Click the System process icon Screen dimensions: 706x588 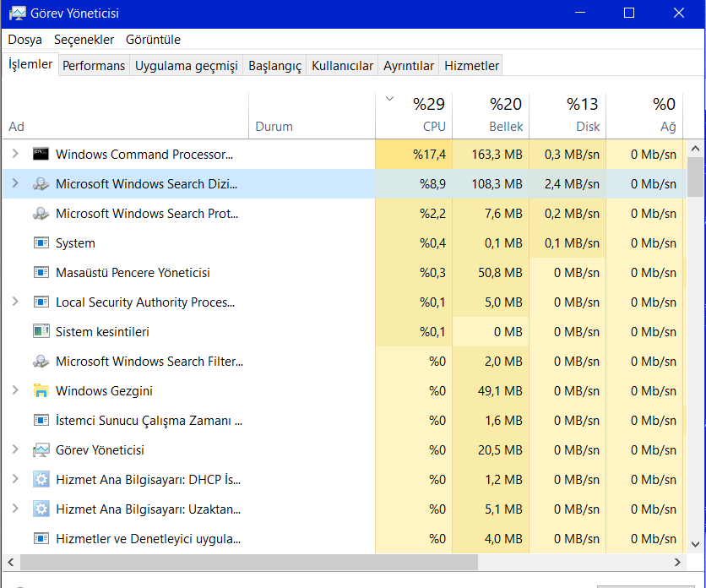tap(41, 242)
